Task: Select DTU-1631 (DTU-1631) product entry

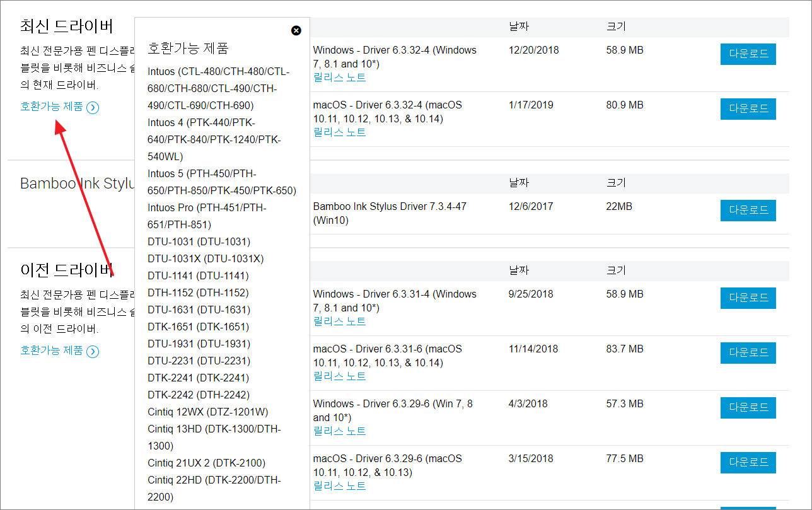Action: point(199,310)
